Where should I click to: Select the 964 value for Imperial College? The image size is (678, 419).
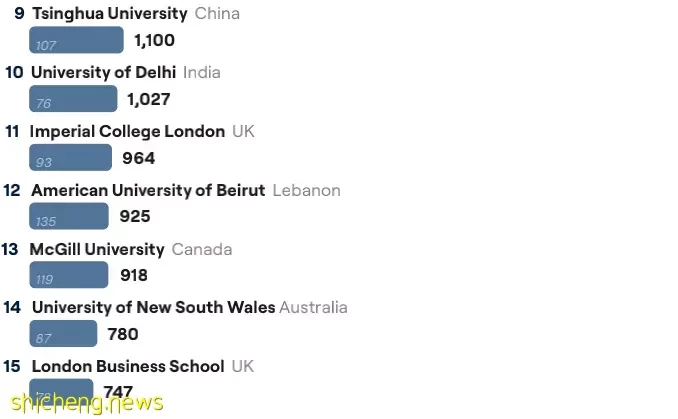pos(138,158)
